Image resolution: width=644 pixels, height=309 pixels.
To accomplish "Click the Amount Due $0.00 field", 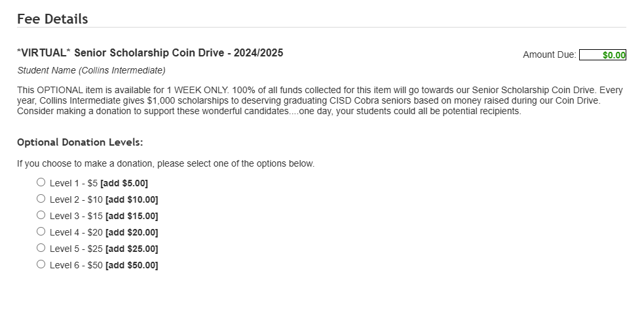I will (x=603, y=55).
